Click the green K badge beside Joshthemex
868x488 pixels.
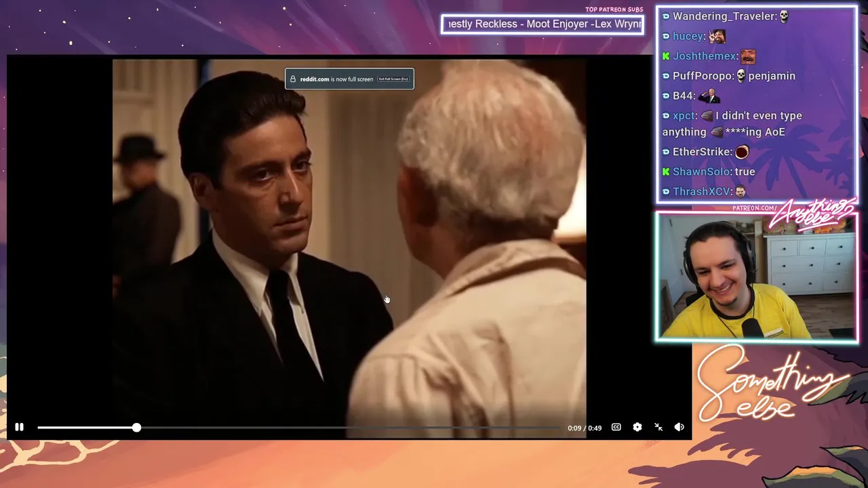pyautogui.click(x=666, y=56)
